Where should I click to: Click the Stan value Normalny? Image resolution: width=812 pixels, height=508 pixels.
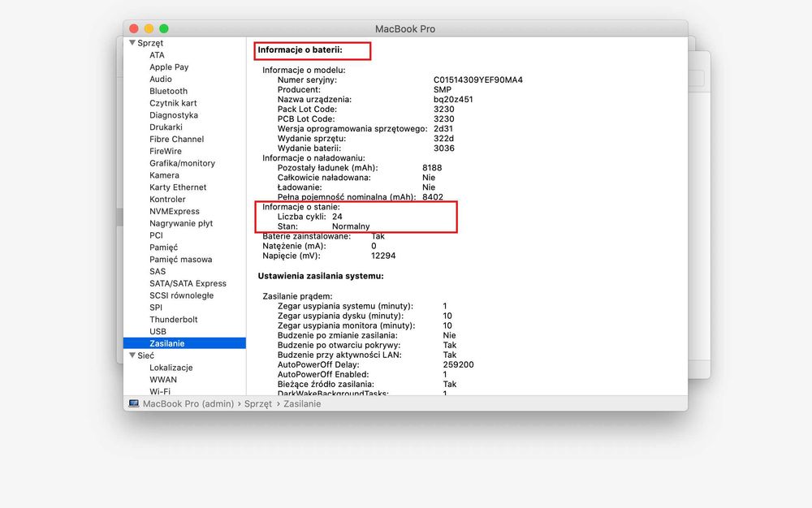pyautogui.click(x=351, y=226)
